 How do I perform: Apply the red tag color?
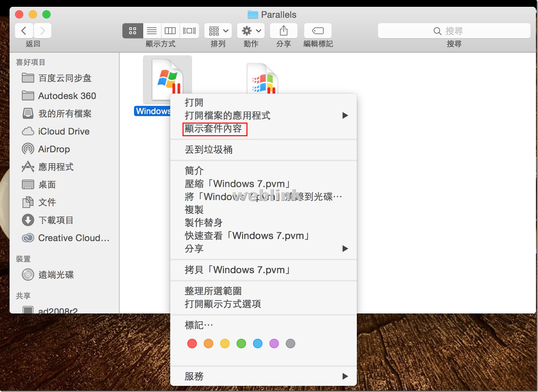[192, 344]
